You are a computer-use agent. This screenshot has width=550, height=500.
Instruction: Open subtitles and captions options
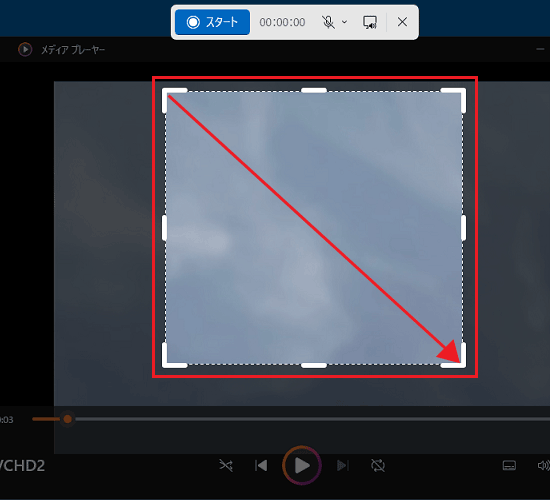click(509, 466)
